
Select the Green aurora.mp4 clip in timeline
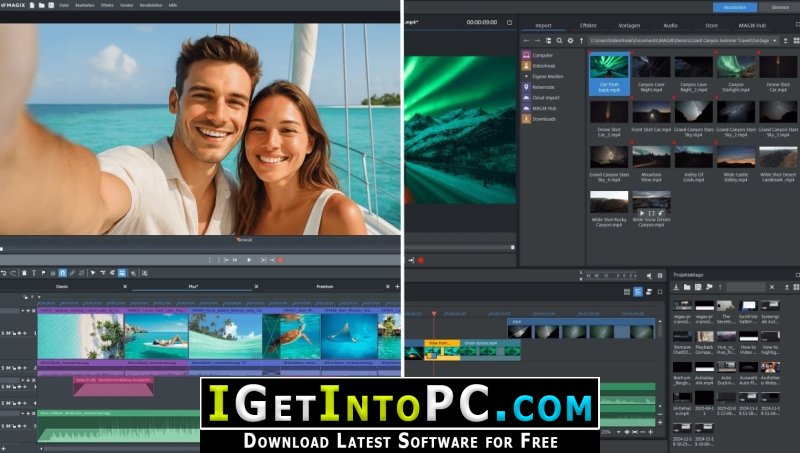(x=490, y=349)
